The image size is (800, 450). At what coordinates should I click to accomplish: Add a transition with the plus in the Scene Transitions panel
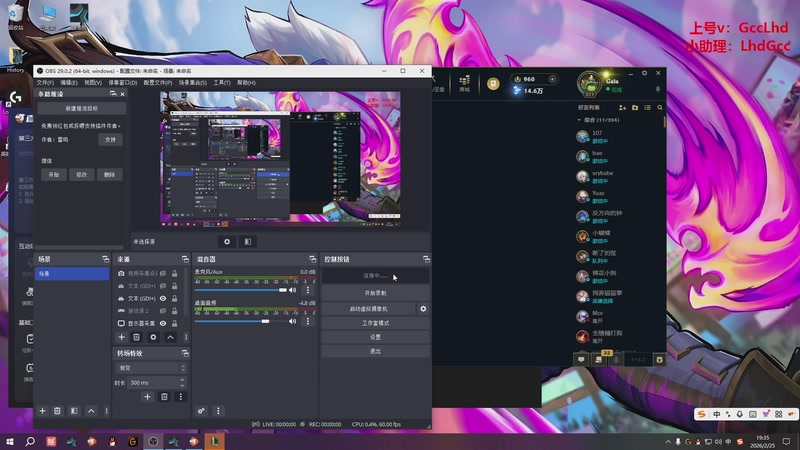click(x=147, y=396)
